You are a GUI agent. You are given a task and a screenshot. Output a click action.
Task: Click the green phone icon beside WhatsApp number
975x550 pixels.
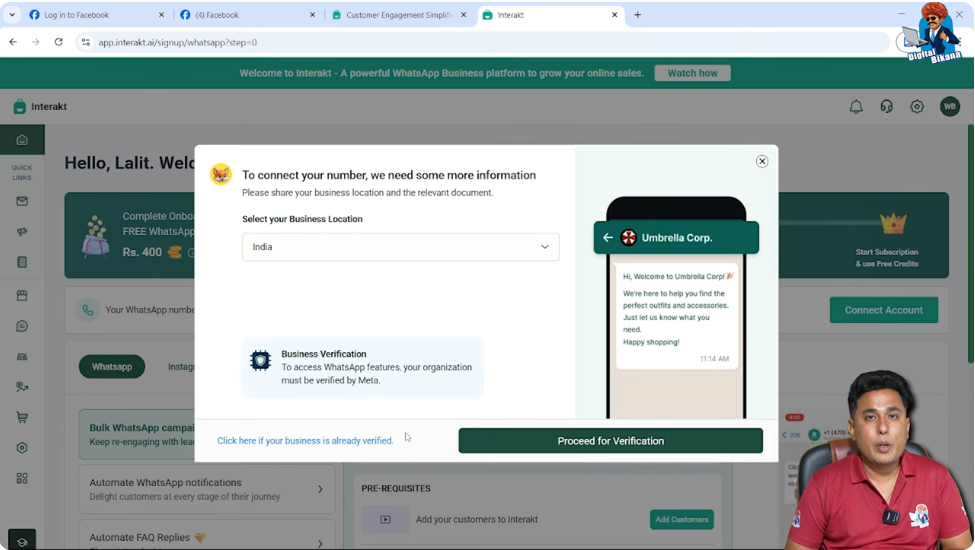pyautogui.click(x=88, y=310)
